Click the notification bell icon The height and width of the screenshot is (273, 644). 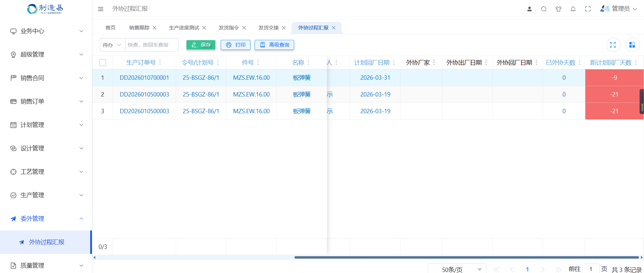point(573,9)
